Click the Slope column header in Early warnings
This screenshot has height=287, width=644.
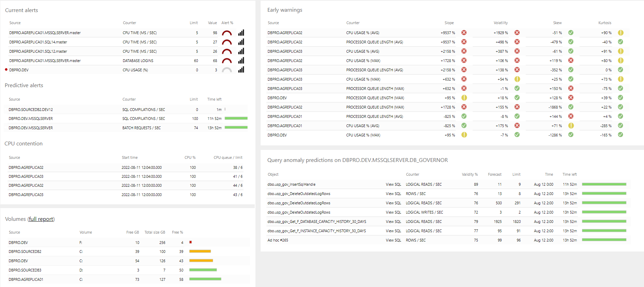pos(449,23)
